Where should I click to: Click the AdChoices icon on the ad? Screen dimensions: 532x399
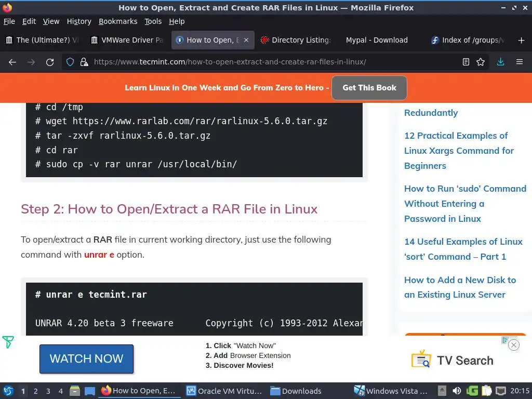(x=505, y=340)
